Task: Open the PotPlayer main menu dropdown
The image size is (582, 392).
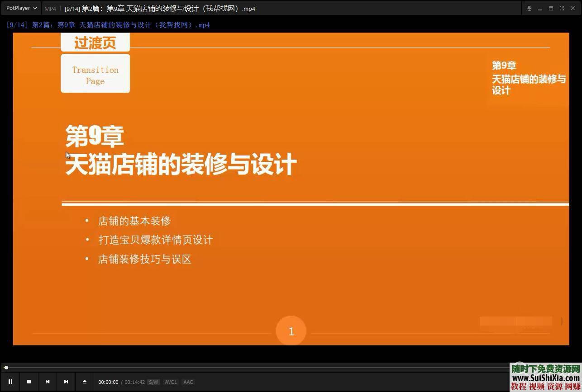Action: click(20, 8)
